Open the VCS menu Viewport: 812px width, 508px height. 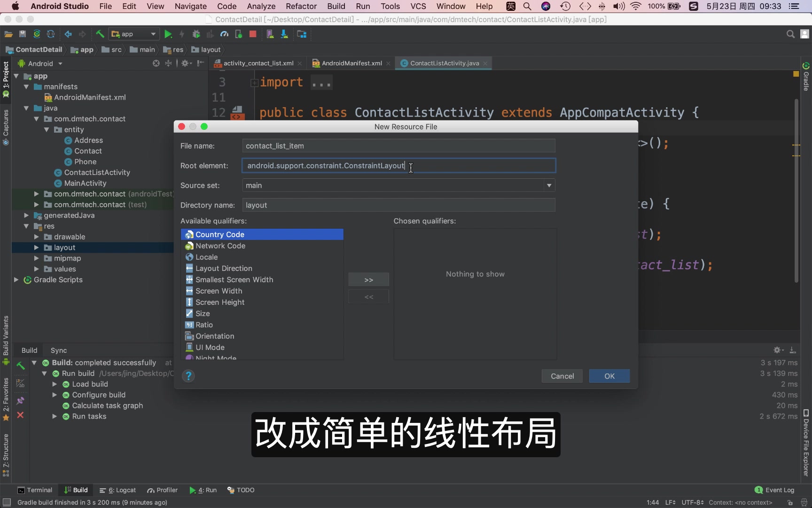(x=418, y=6)
